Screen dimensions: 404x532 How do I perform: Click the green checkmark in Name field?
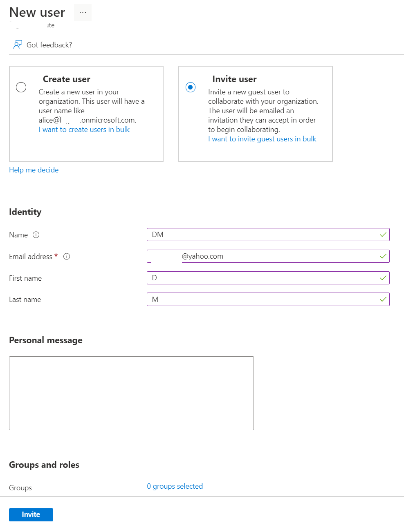coord(383,235)
